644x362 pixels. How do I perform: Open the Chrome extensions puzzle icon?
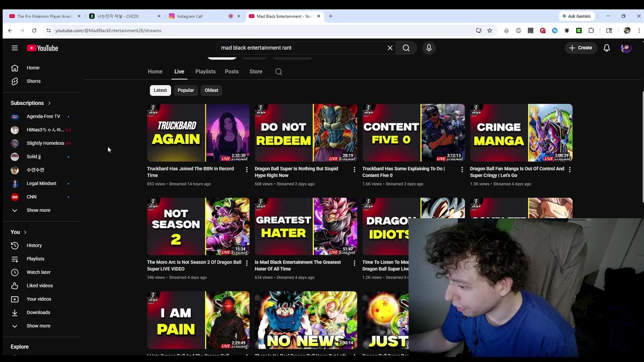(x=591, y=31)
